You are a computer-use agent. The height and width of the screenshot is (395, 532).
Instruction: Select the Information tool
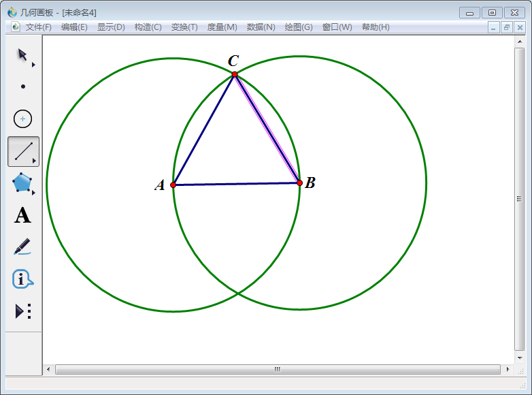click(22, 279)
